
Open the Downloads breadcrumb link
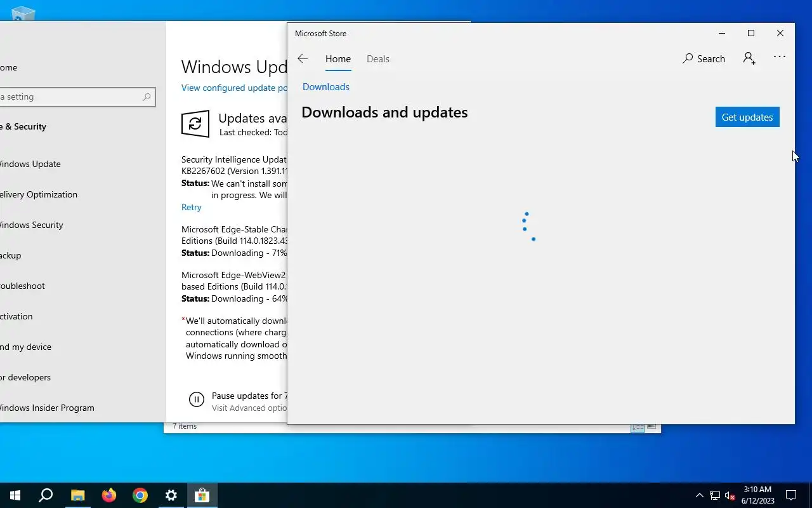point(326,87)
